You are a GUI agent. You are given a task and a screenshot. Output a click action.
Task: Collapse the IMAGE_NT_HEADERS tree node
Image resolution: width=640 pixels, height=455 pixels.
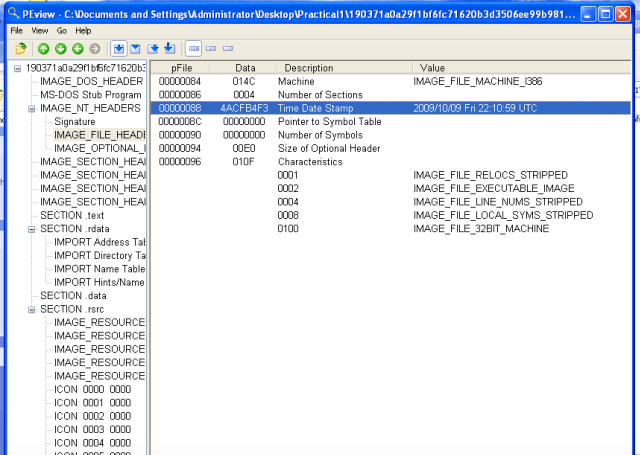(31, 108)
